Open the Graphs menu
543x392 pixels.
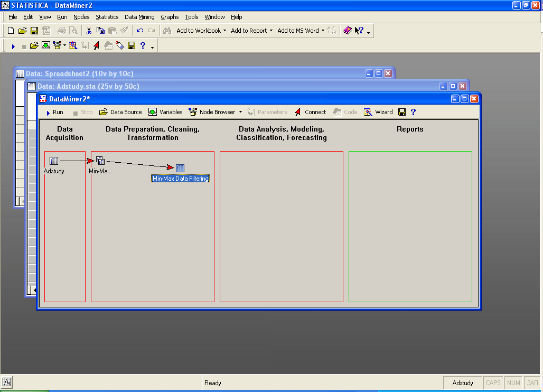[170, 17]
